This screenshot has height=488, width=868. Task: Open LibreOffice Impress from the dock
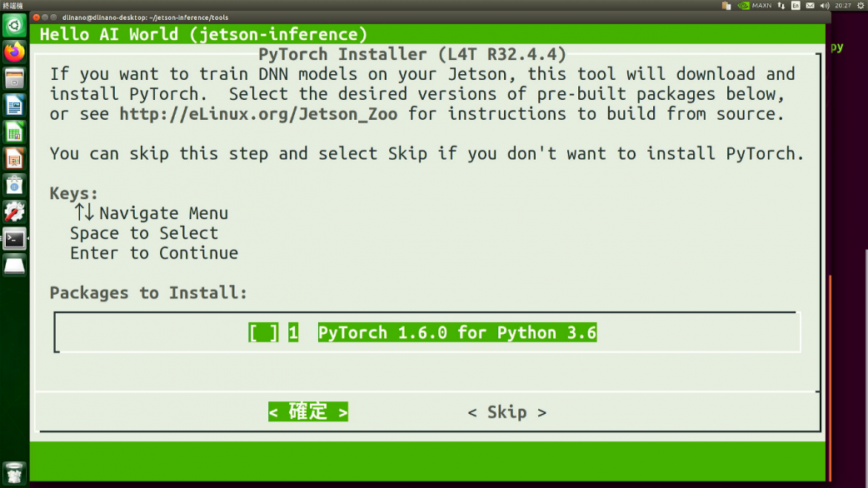click(14, 159)
